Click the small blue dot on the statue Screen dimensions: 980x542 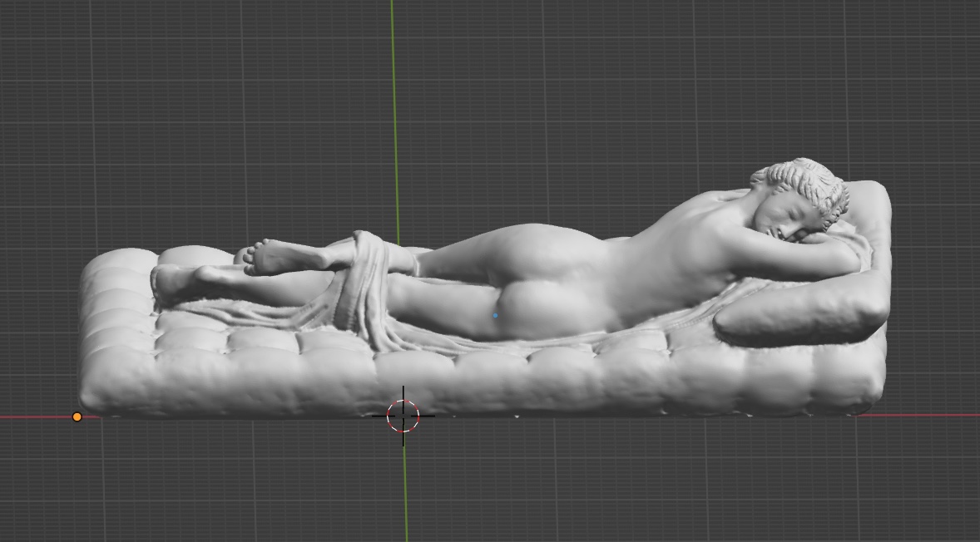(x=496, y=315)
